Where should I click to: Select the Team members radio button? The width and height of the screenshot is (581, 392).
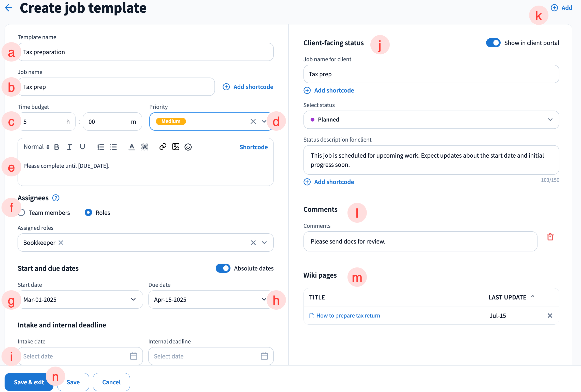22,213
